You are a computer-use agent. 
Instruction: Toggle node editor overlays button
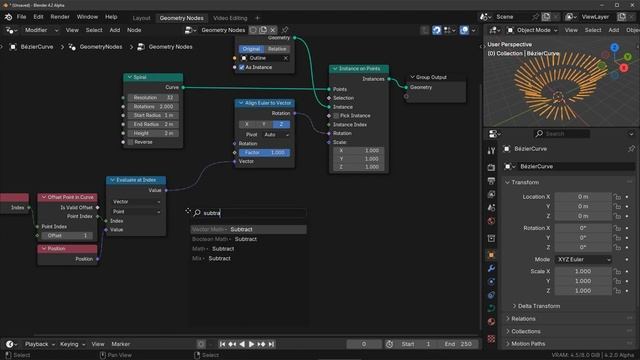click(464, 30)
